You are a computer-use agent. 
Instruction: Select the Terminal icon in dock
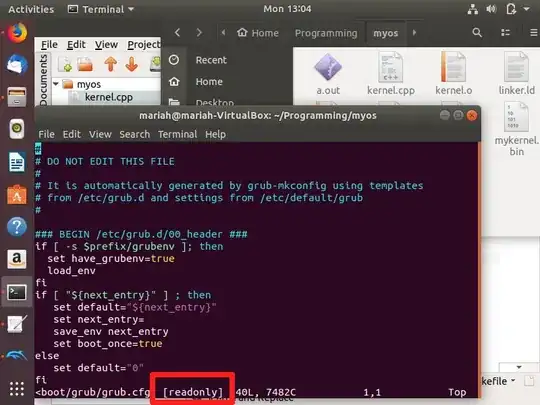pos(17,292)
